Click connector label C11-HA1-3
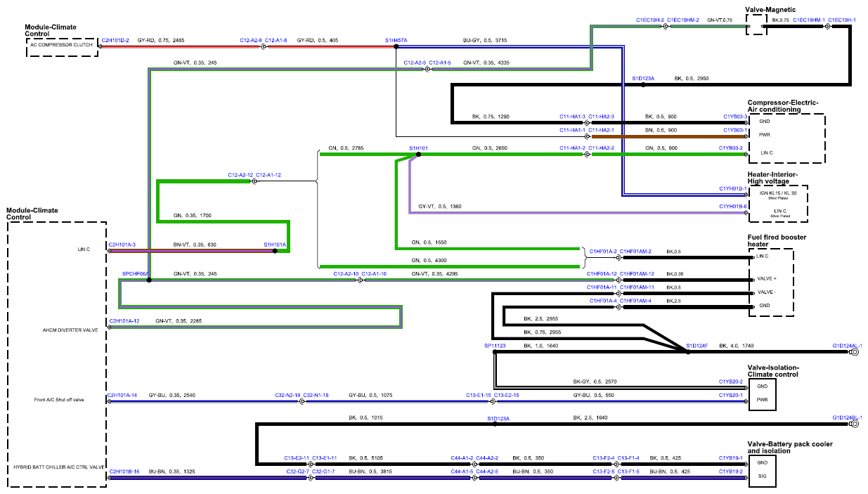 (572, 116)
